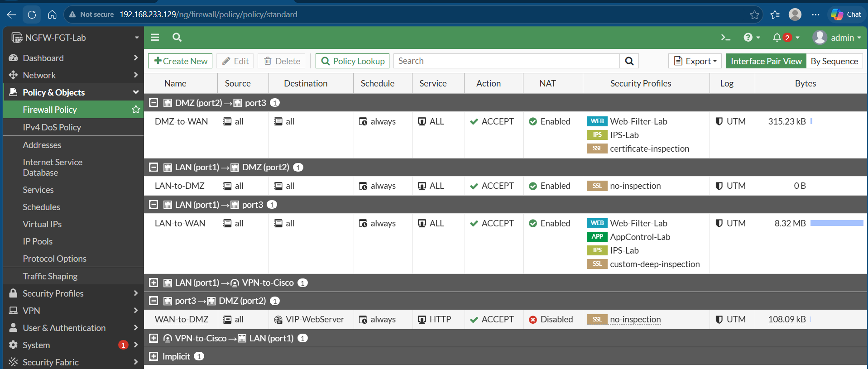
Task: Select the LAN-to-WAN policy name
Action: pos(180,223)
